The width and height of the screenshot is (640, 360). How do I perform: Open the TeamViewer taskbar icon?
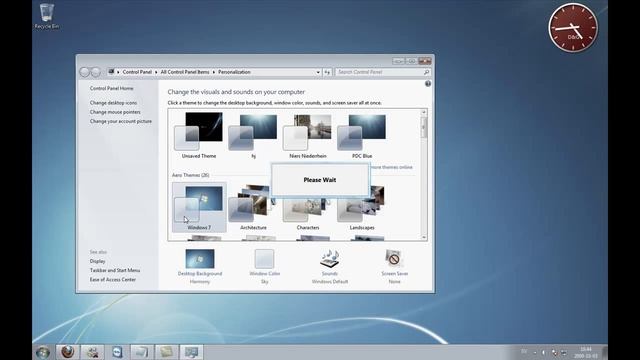tap(117, 352)
